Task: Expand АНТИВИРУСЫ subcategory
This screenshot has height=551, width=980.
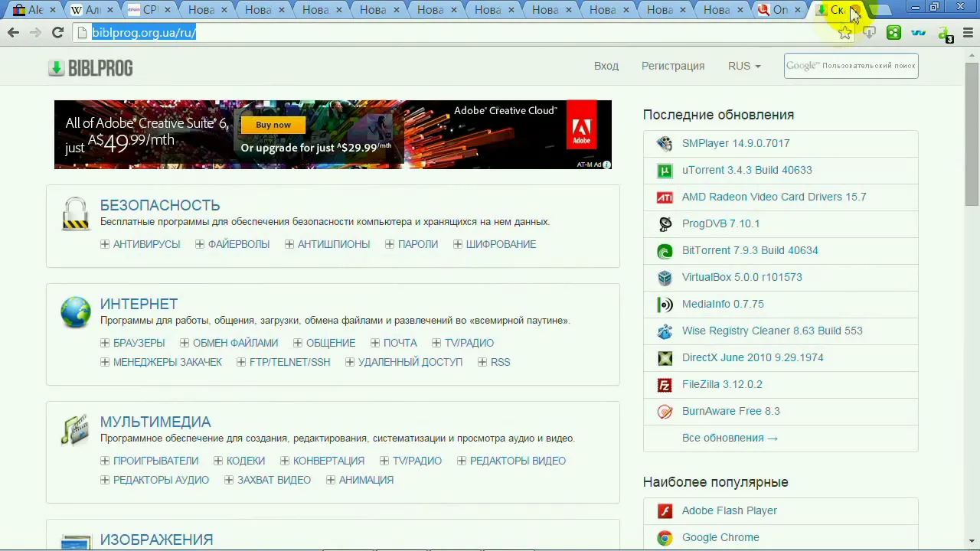Action: (105, 244)
